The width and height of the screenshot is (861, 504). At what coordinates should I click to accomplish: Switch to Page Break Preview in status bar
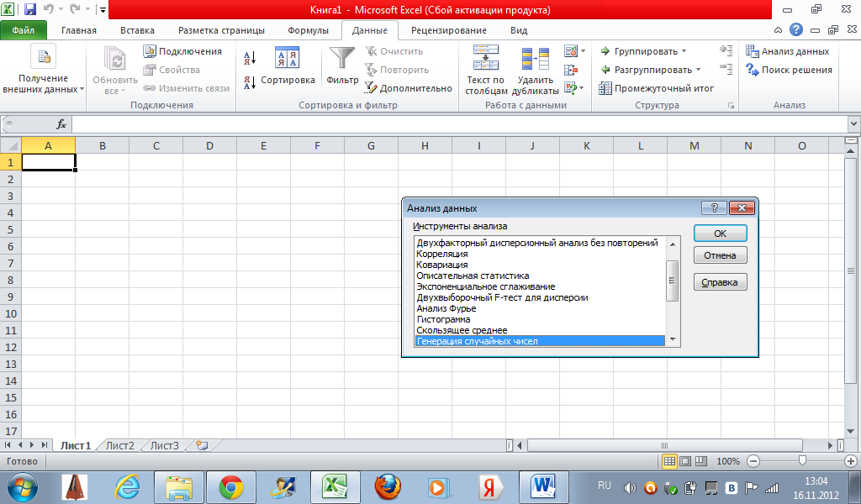[701, 461]
